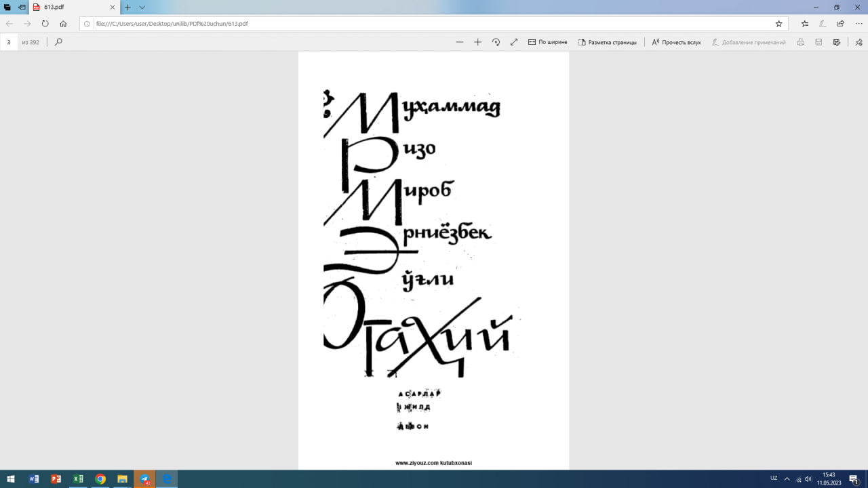Open the tab preview chevron
This screenshot has height=488, width=868.
coord(142,7)
